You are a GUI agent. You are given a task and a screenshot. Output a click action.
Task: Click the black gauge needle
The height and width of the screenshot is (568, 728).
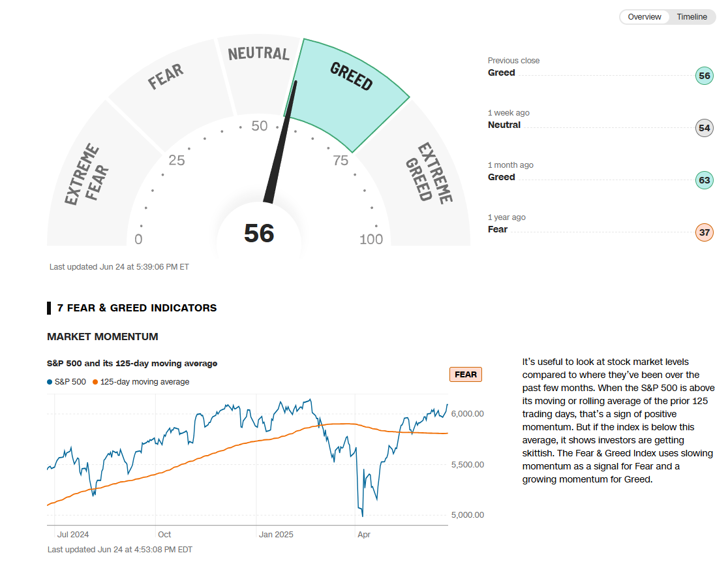tap(282, 142)
